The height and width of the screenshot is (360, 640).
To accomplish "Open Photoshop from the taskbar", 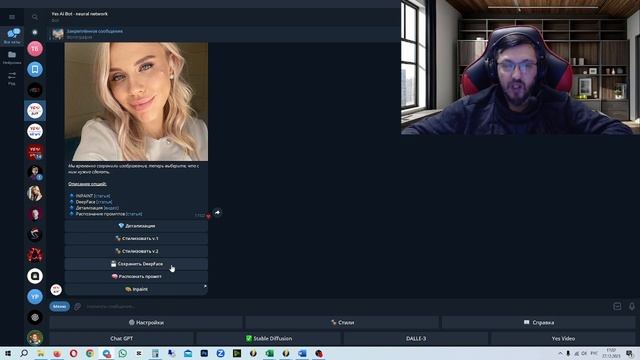I will [x=204, y=353].
